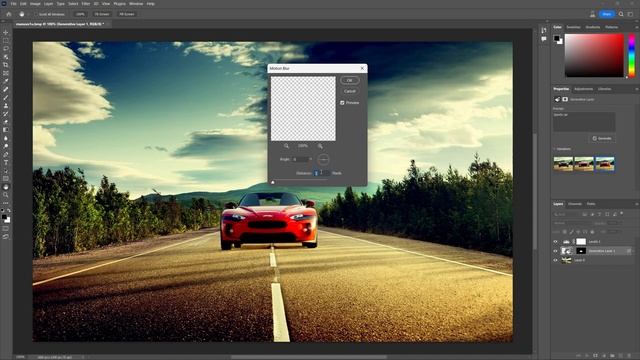This screenshot has height=360, width=640.
Task: Select the Crop tool
Action: [x=6, y=65]
